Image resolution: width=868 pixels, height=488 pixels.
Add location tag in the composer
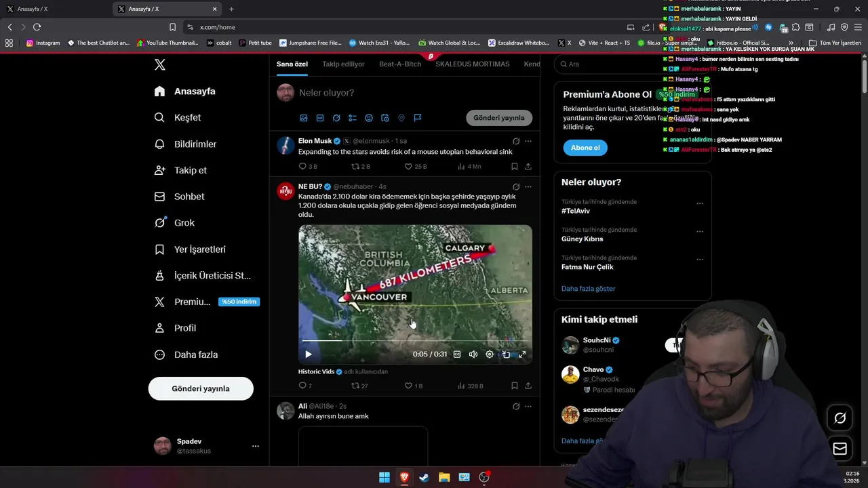coord(401,118)
